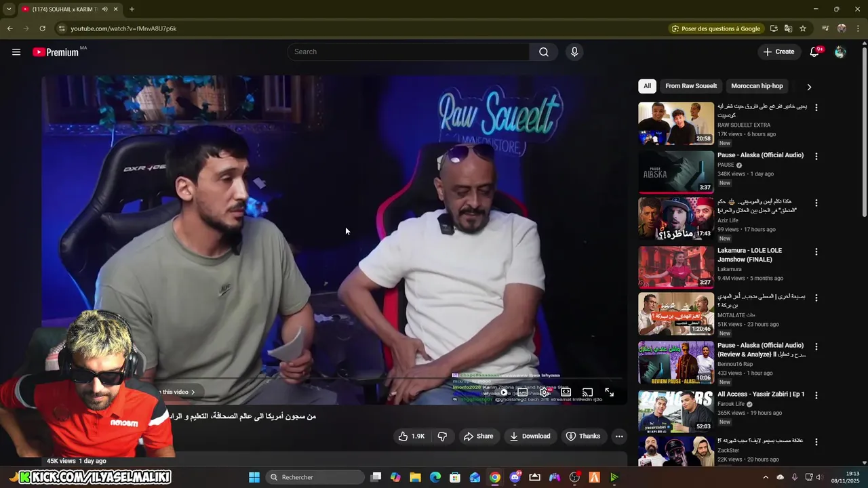
Task: Open more actions ellipsis below the video
Action: pos(619,436)
